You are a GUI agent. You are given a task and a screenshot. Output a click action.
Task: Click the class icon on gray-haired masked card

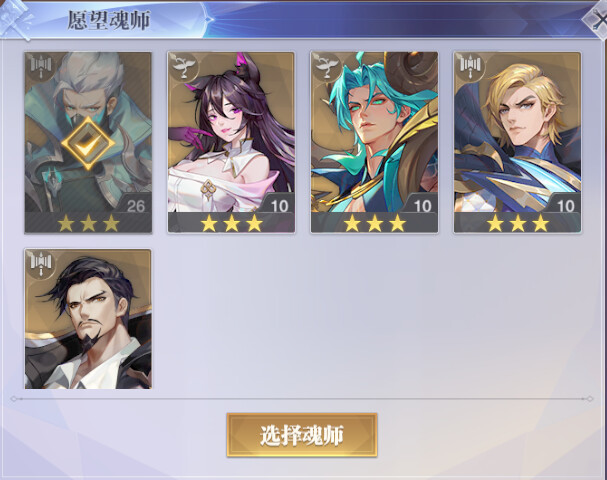coord(41,67)
